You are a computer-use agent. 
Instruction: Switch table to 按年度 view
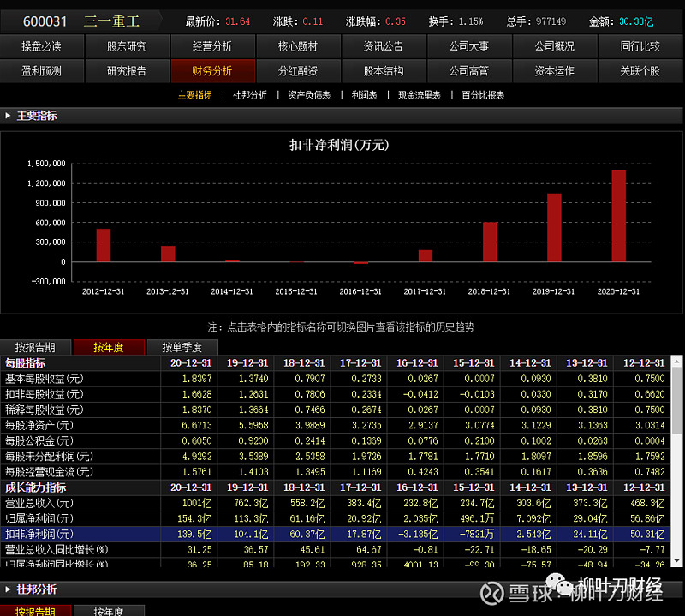[109, 348]
